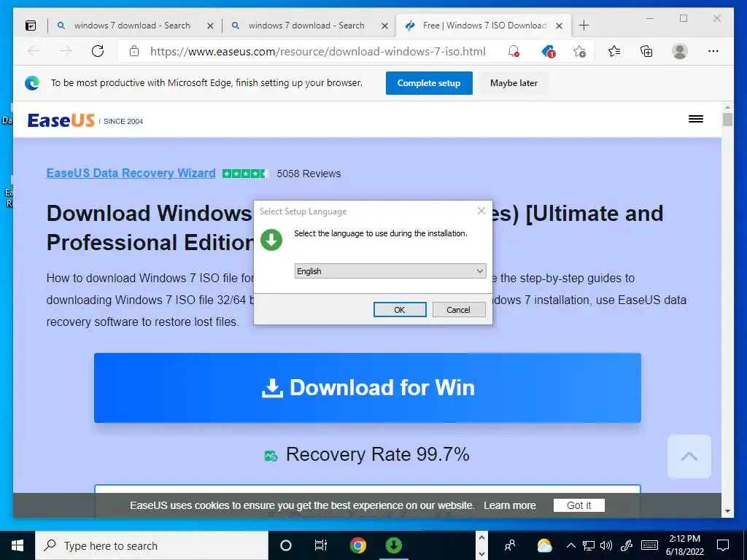
Task: Open the tracking prevention shield icon
Action: pos(549,51)
